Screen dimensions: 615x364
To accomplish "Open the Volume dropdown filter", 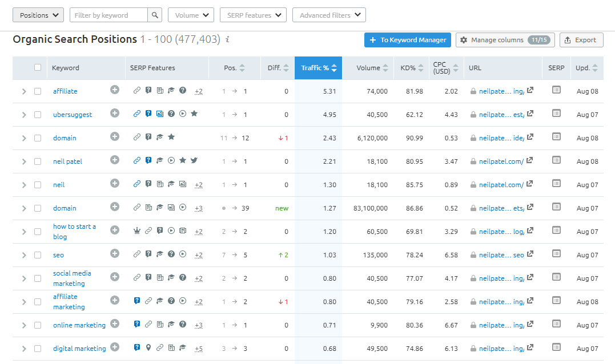I will (x=191, y=15).
